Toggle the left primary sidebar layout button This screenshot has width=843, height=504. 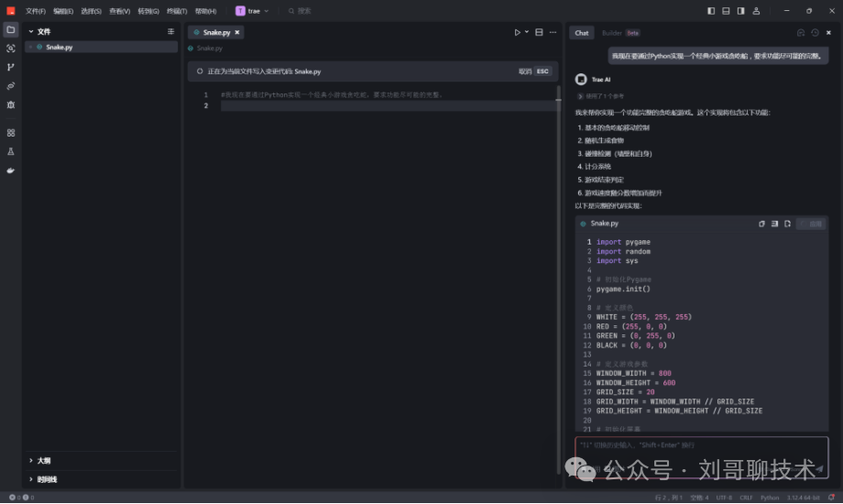(x=712, y=11)
